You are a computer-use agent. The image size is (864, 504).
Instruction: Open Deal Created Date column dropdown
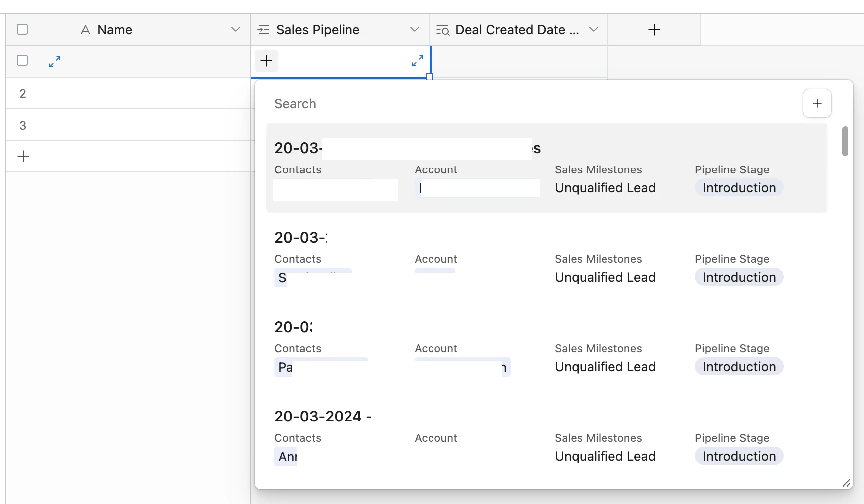594,30
